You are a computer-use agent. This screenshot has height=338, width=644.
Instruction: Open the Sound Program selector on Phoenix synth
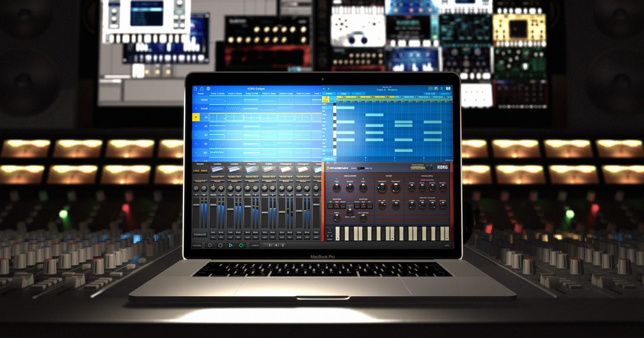click(x=418, y=168)
